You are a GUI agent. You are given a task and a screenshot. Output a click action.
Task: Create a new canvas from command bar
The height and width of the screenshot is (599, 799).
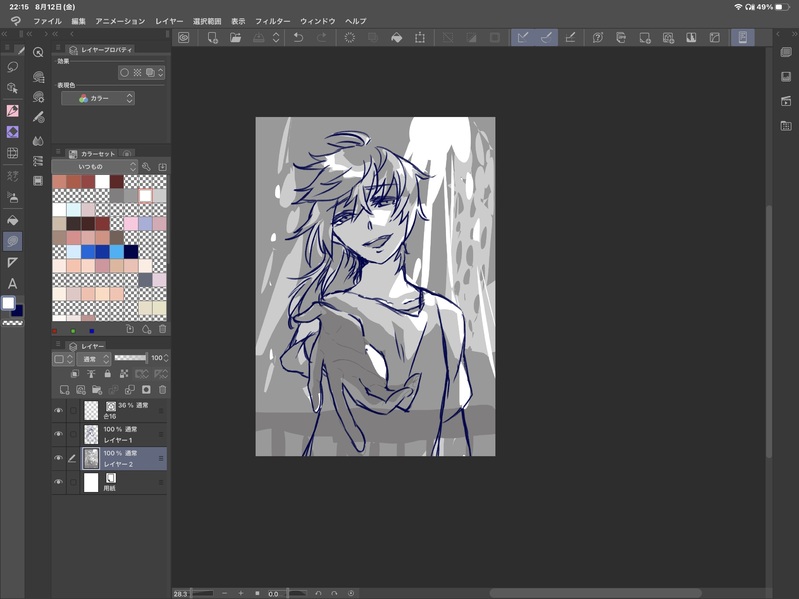(212, 38)
